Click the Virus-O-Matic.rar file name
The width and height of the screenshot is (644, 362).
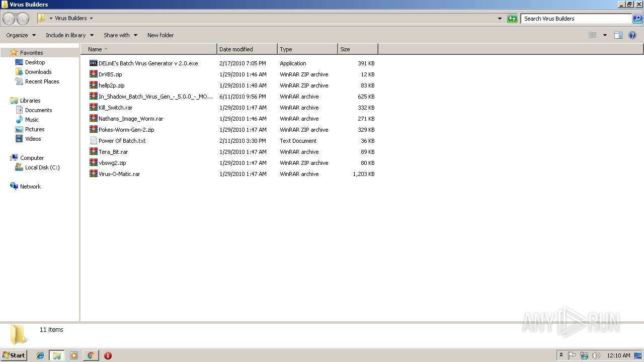coord(119,174)
